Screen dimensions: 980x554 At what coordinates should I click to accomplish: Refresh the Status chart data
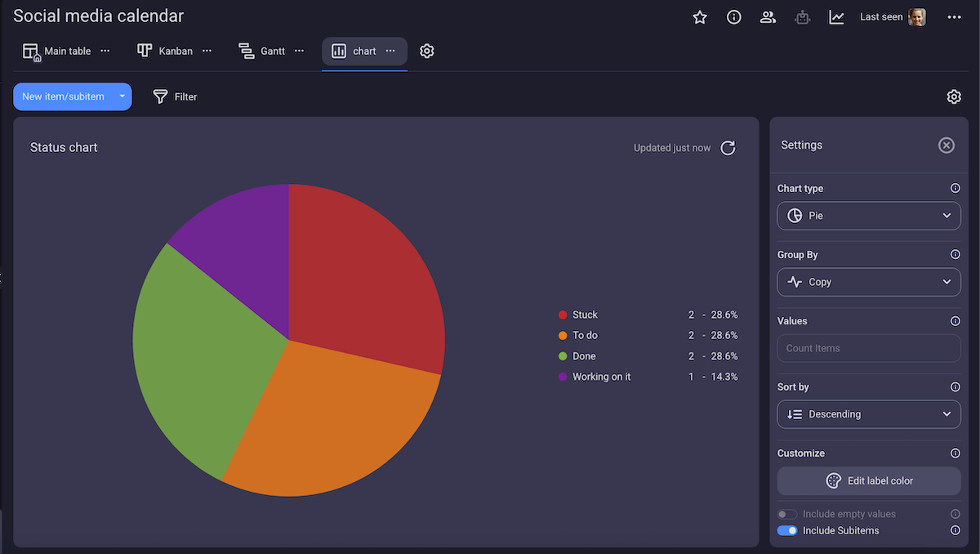tap(728, 148)
